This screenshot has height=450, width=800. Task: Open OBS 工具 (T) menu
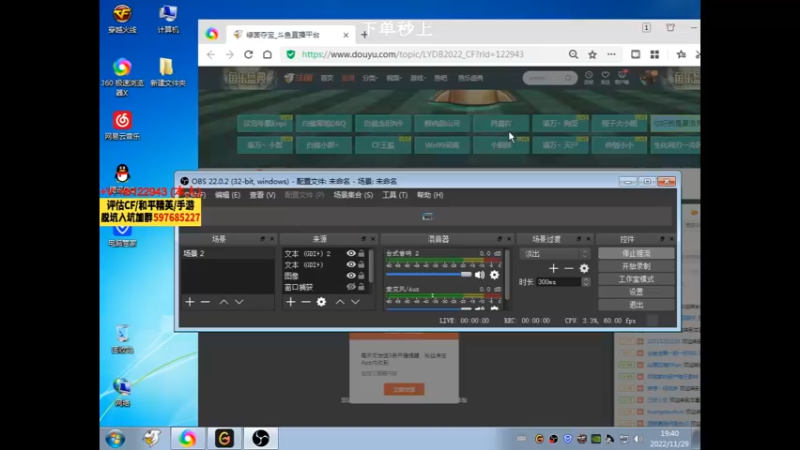pyautogui.click(x=395, y=195)
